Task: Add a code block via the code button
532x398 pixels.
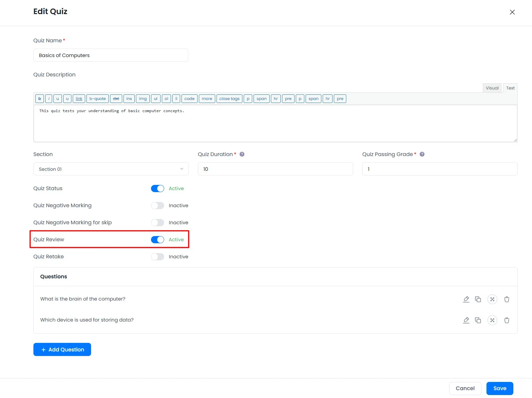Action: [189, 99]
